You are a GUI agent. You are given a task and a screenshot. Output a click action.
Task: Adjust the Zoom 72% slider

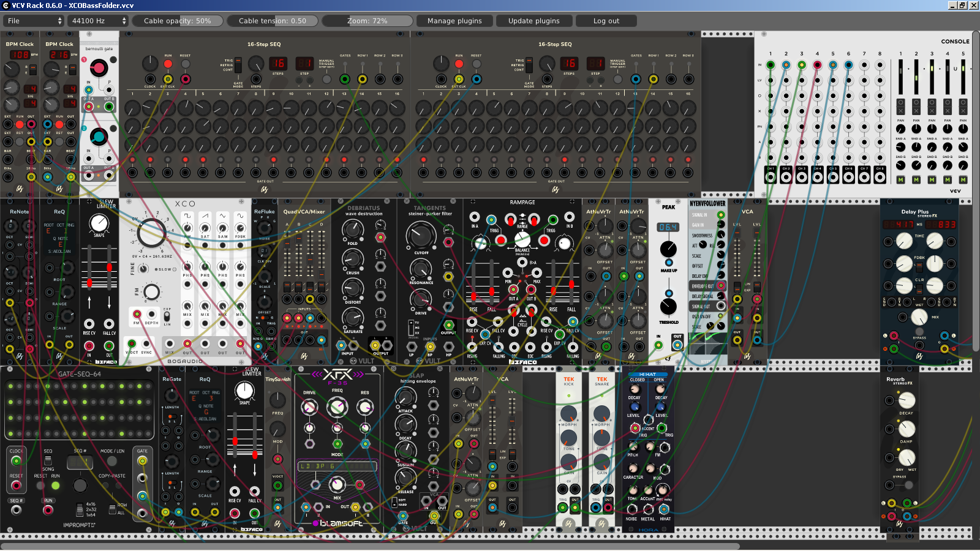tap(367, 21)
